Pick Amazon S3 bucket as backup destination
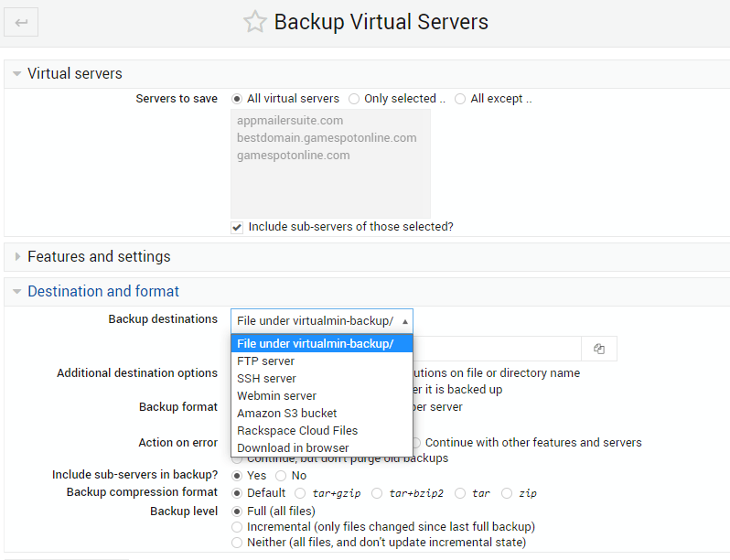Screen dimensions: 730x560 pos(286,414)
